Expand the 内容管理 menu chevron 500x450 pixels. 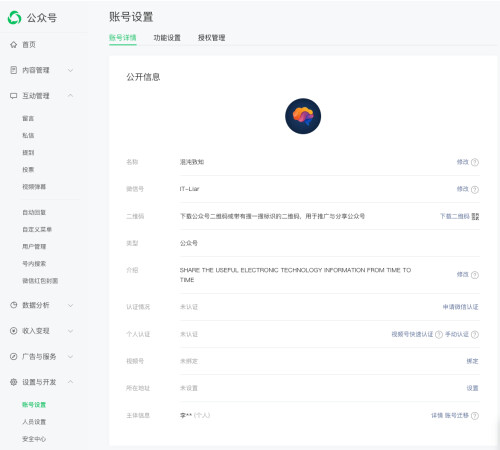[x=70, y=70]
